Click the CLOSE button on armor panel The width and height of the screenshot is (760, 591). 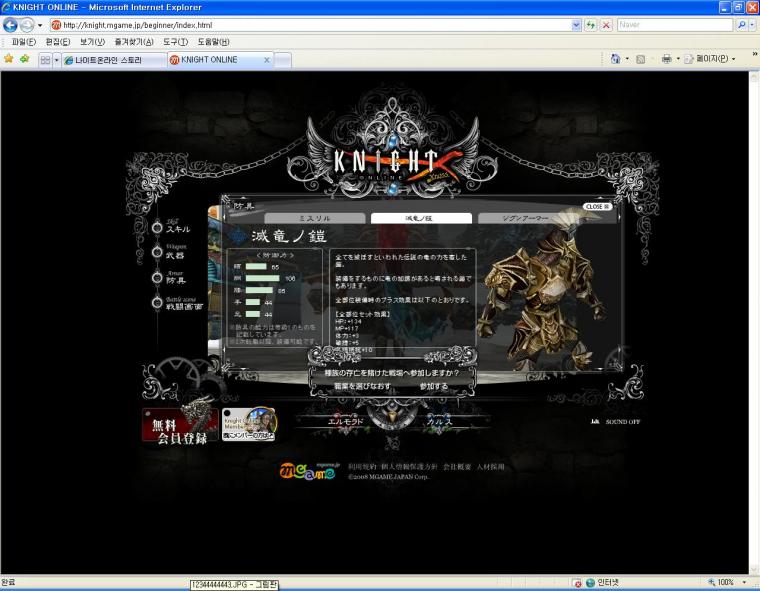click(x=597, y=207)
